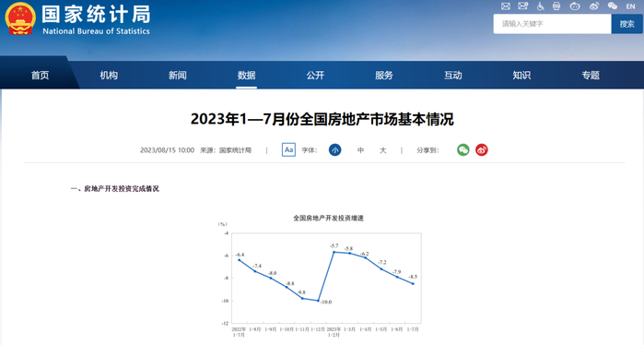Click the -8.5 data label on chart
The width and height of the screenshot is (644, 345).
[x=413, y=277]
